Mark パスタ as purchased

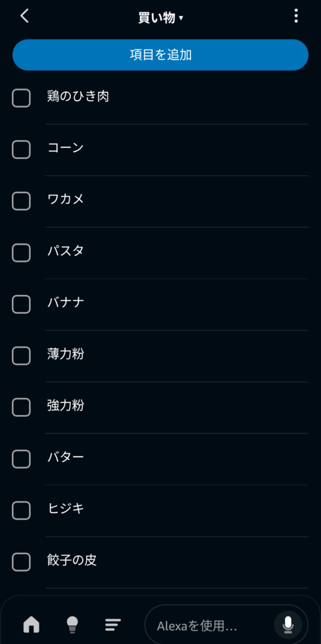(x=21, y=253)
